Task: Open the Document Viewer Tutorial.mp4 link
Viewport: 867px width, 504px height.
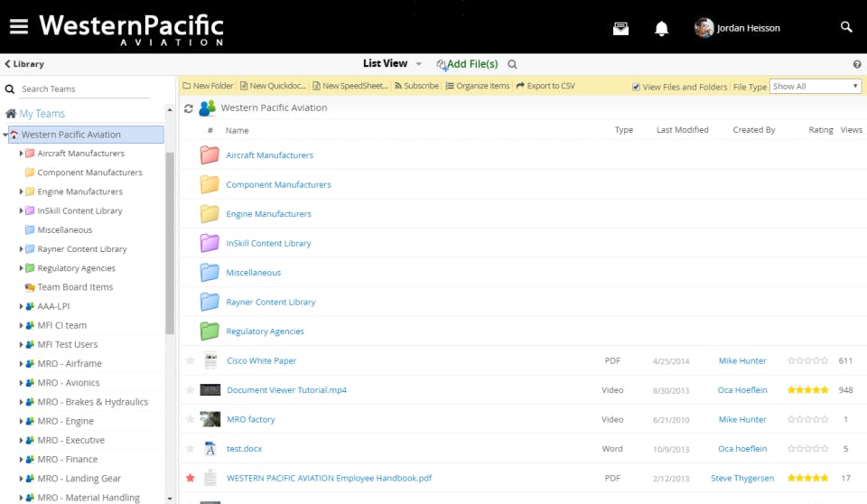Action: 286,390
